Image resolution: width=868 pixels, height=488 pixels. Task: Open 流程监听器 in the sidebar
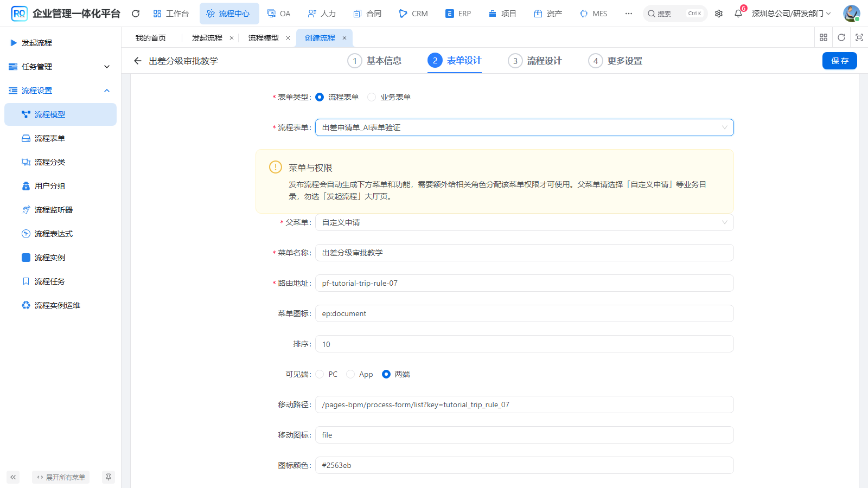(60, 210)
